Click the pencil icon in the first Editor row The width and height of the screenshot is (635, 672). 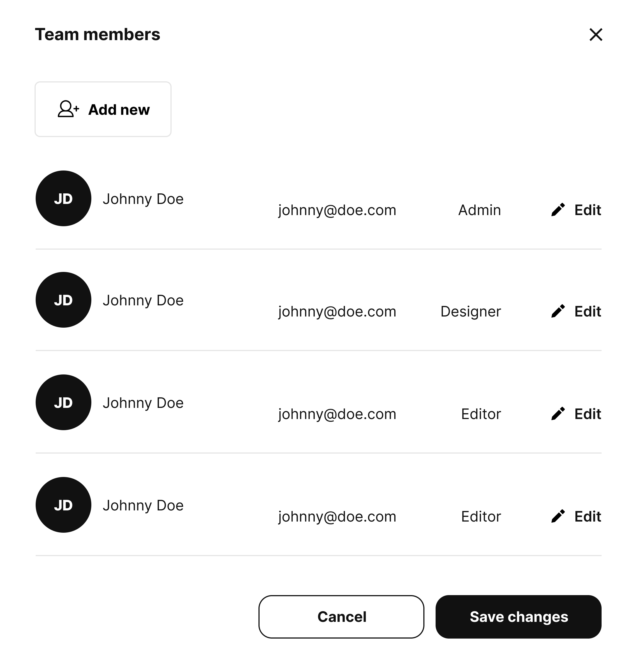click(558, 414)
